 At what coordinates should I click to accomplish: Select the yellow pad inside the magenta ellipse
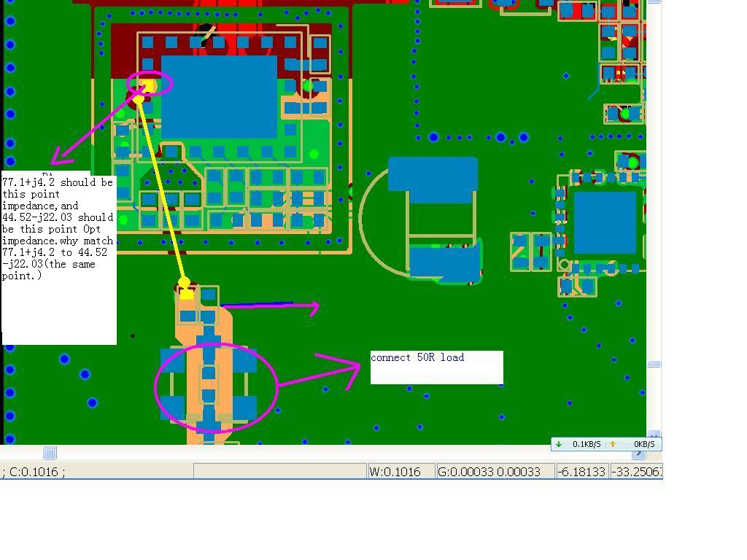point(147,87)
